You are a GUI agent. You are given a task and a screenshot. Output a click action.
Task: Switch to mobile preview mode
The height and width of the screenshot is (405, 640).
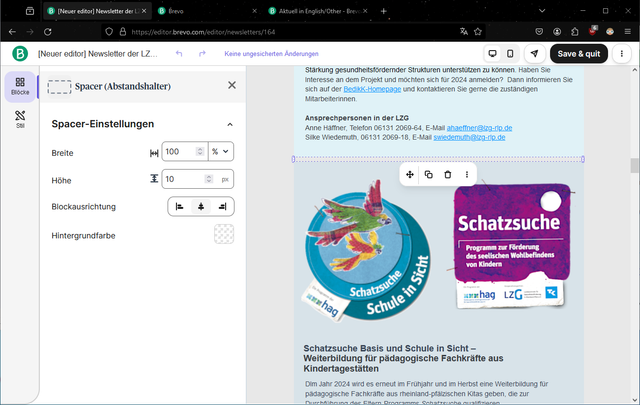tap(510, 53)
